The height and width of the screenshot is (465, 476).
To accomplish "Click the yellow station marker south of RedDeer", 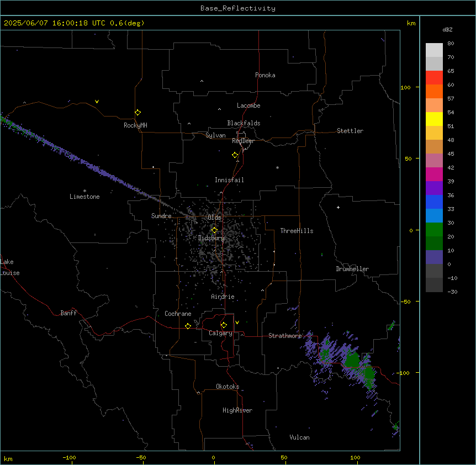I will pos(235,155).
